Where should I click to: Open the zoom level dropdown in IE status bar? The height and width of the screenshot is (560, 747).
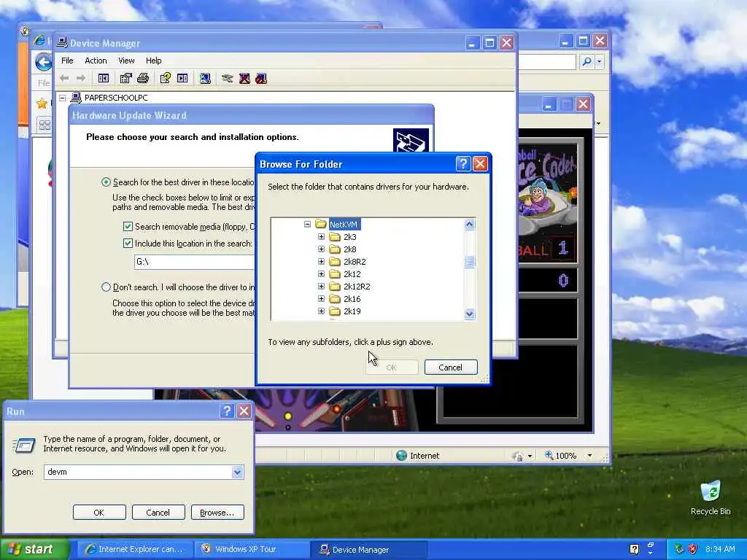[x=589, y=456]
